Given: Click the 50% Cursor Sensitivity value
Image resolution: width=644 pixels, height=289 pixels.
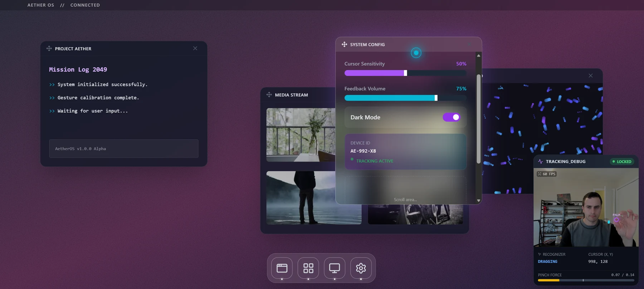Looking at the screenshot, I should click(461, 64).
